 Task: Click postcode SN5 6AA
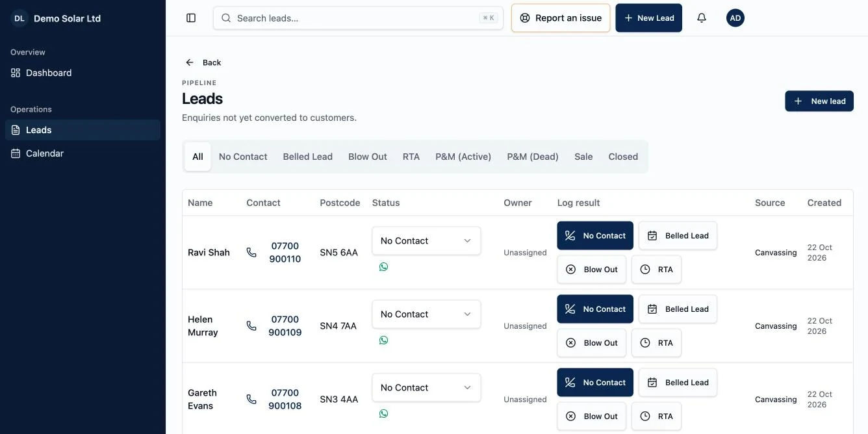pyautogui.click(x=338, y=252)
